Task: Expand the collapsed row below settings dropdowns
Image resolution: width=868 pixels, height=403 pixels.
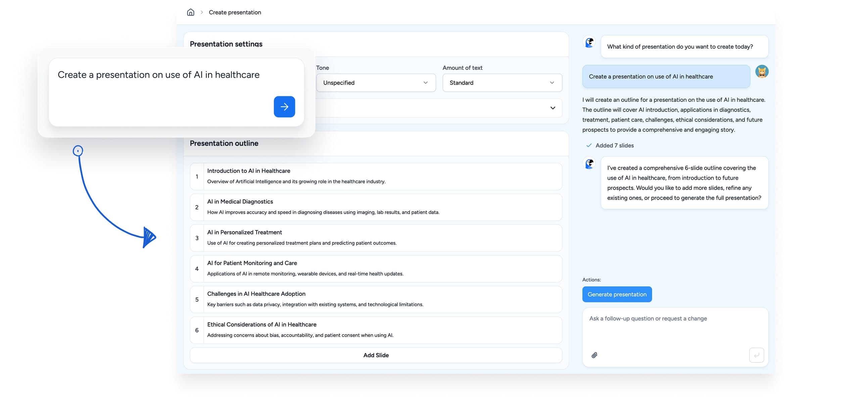Action: 552,108
